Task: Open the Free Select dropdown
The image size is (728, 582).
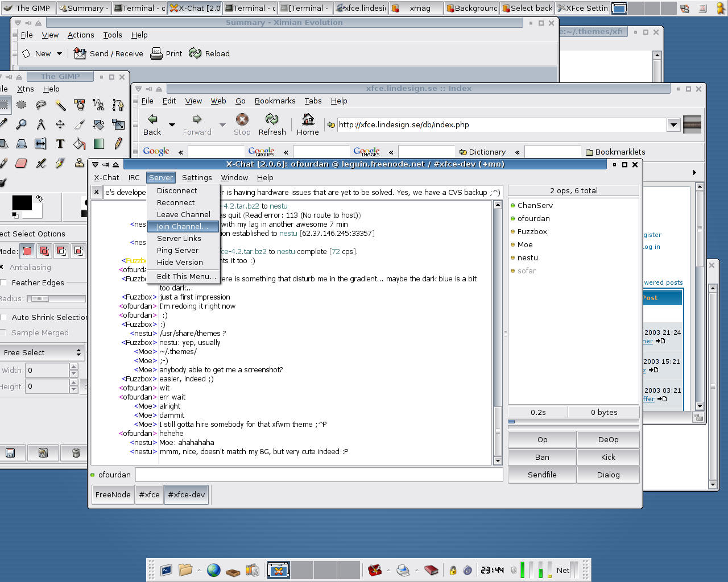Action: point(43,353)
